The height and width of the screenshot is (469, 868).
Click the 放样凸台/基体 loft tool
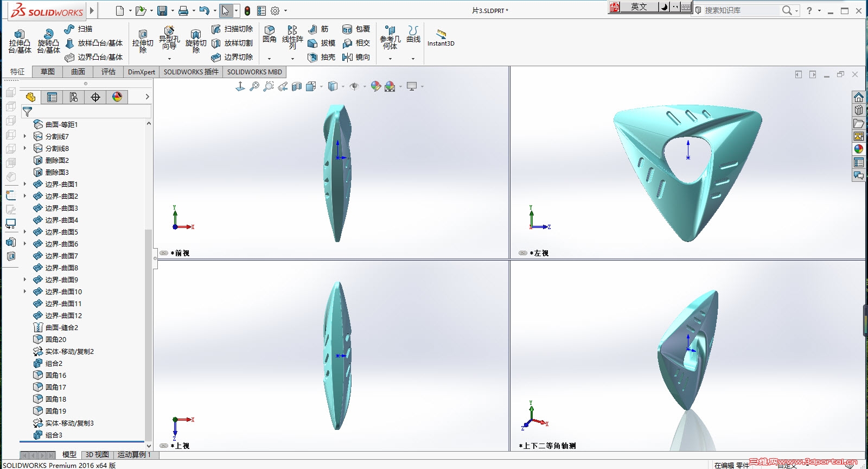coord(94,43)
